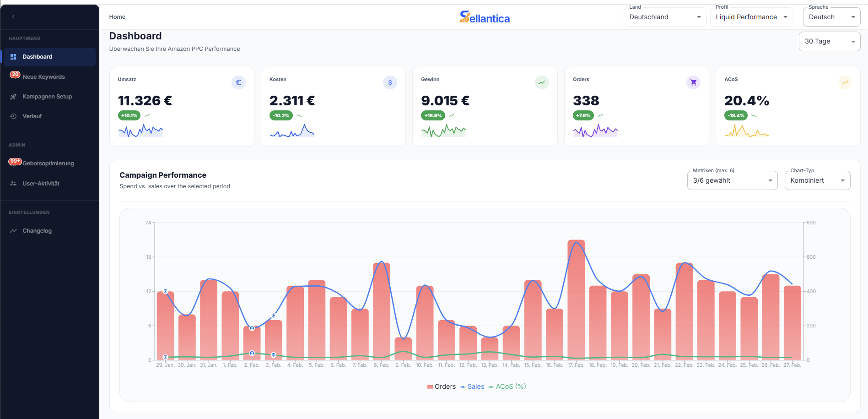Open the Land dropdown showing Deutschland
This screenshot has width=868, height=419.
tap(665, 17)
